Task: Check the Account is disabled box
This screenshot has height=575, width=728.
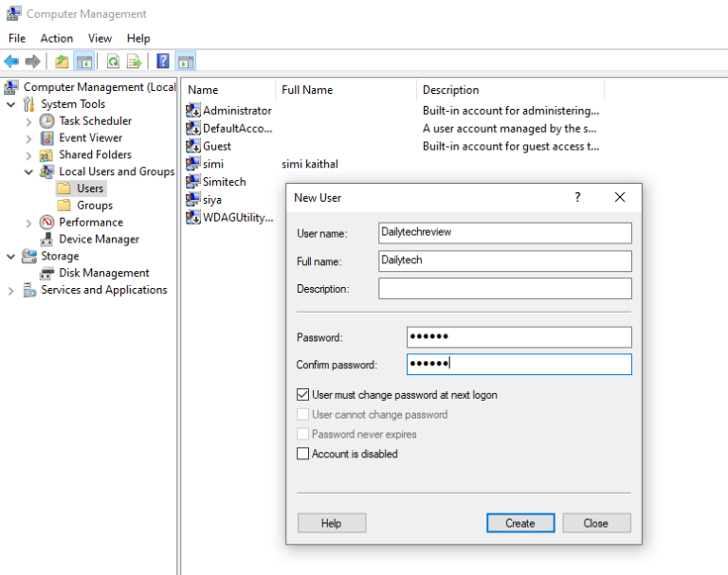Action: [x=302, y=454]
